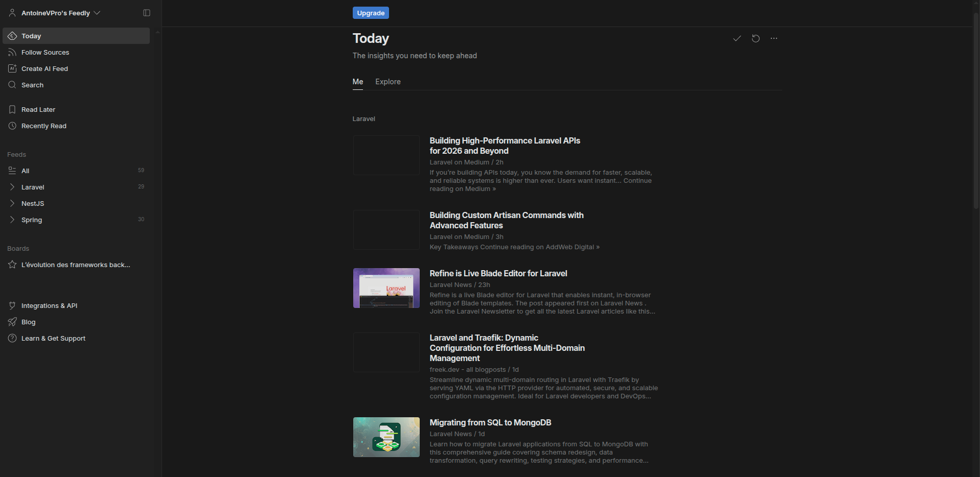
Task: Open Learn & Get Support
Action: [x=53, y=338]
